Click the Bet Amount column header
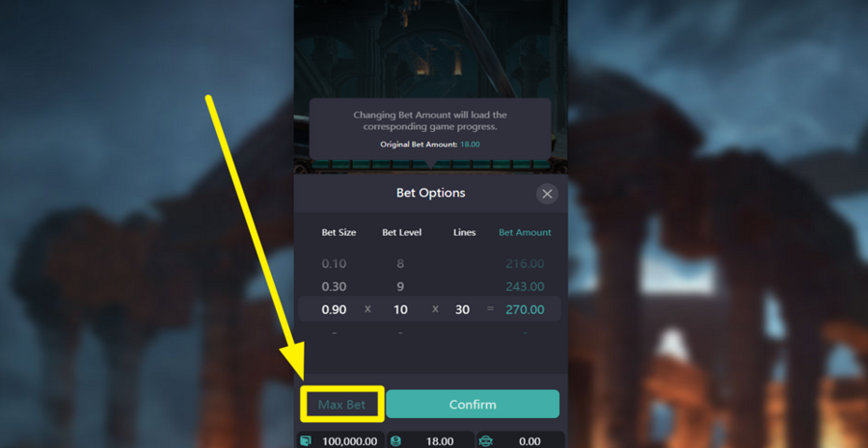This screenshot has width=868, height=448. [x=525, y=232]
